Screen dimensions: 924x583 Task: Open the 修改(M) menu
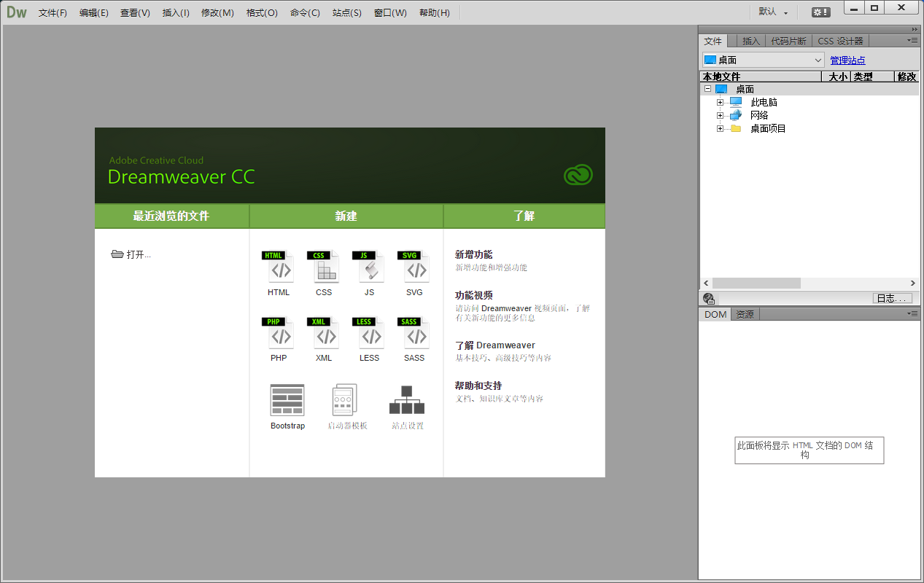click(217, 12)
